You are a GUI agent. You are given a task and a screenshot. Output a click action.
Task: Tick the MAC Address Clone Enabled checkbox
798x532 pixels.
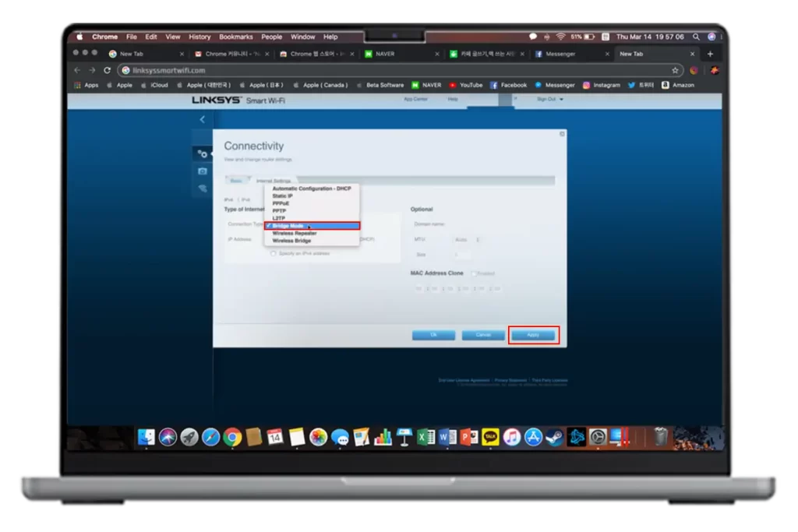(x=474, y=273)
